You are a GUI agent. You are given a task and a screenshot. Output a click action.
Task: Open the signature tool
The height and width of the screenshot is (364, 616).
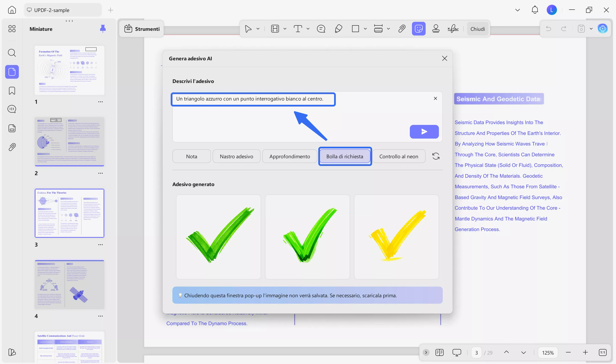tap(453, 29)
